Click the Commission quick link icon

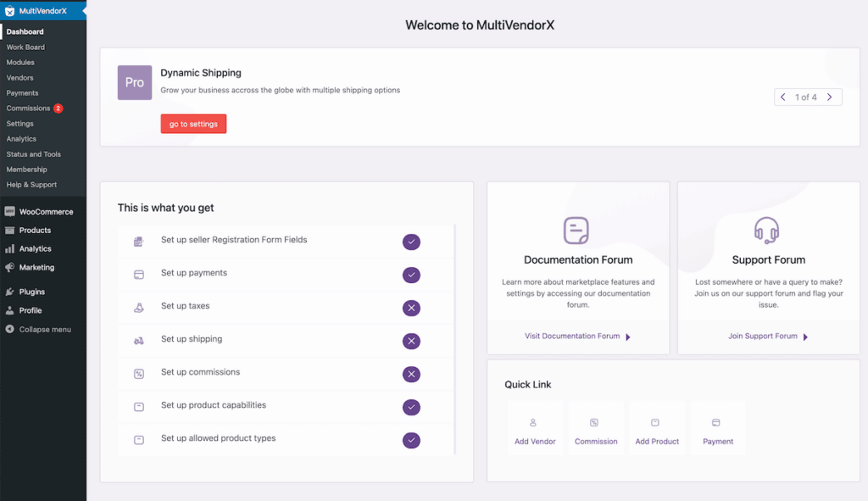coord(596,421)
